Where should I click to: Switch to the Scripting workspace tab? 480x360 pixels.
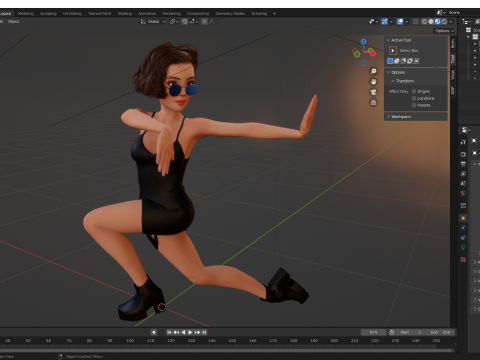(259, 14)
